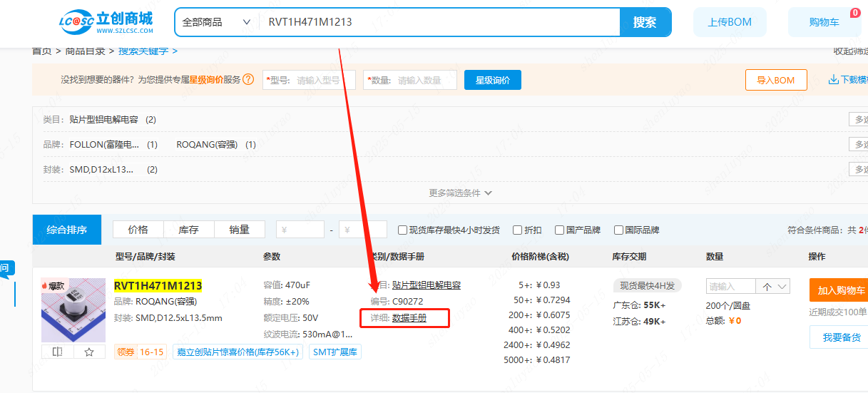This screenshot has height=393, width=868.
Task: Favorite the product with the star icon
Action: [89, 352]
